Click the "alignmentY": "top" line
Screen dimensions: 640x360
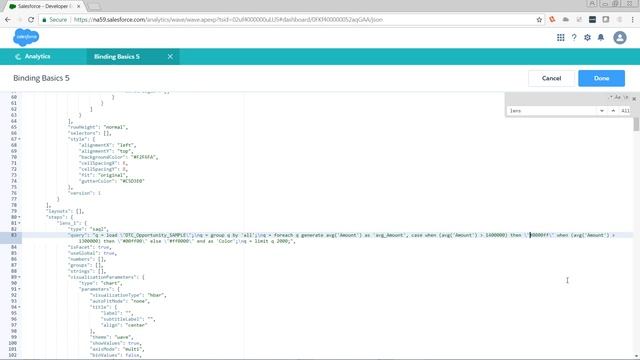[106, 151]
